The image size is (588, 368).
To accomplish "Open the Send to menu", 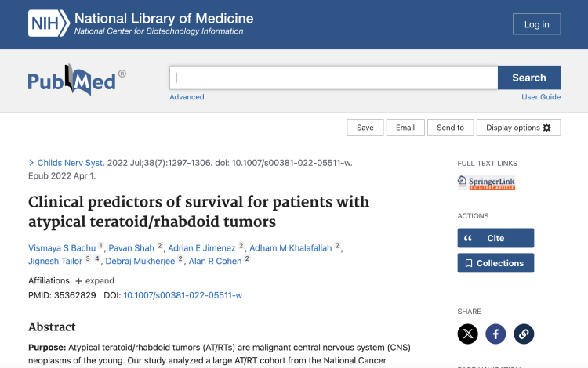I will coord(450,128).
